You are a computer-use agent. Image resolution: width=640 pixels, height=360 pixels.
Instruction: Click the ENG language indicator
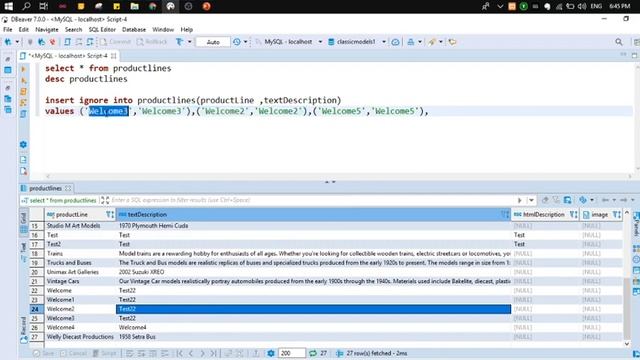click(x=596, y=6)
